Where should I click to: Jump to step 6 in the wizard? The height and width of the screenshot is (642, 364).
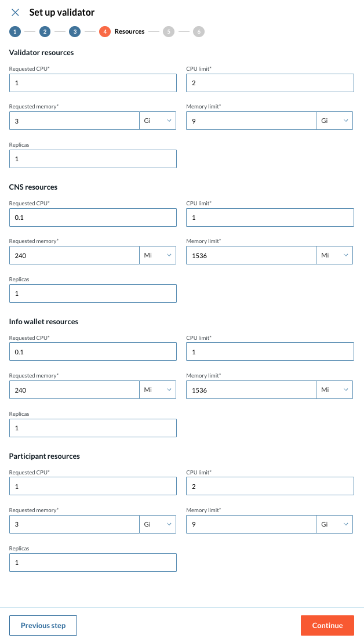(199, 31)
